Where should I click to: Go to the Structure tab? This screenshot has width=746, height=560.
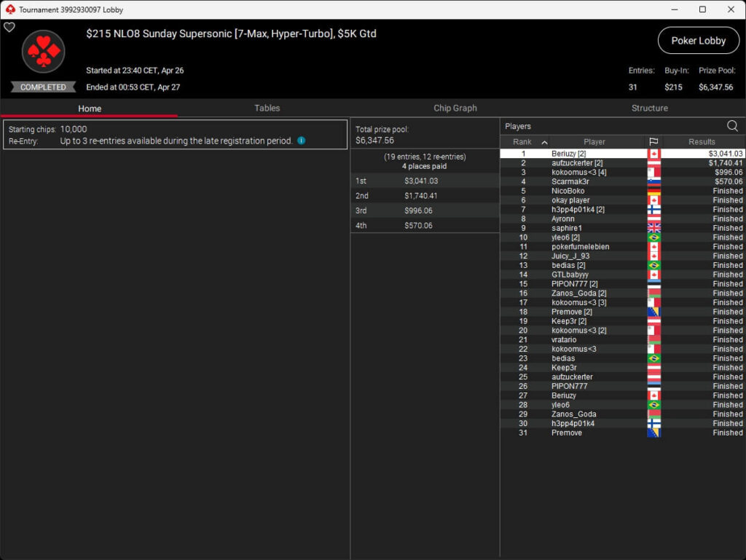tap(649, 108)
